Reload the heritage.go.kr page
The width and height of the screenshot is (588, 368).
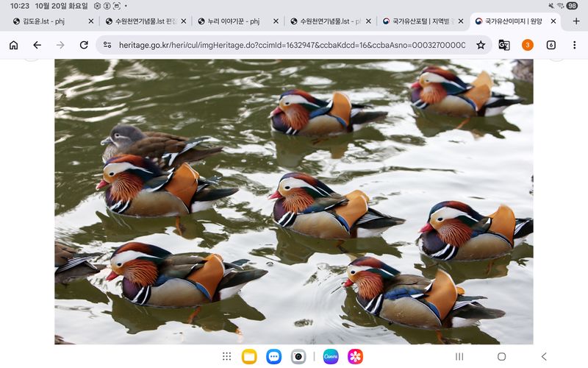click(x=84, y=45)
